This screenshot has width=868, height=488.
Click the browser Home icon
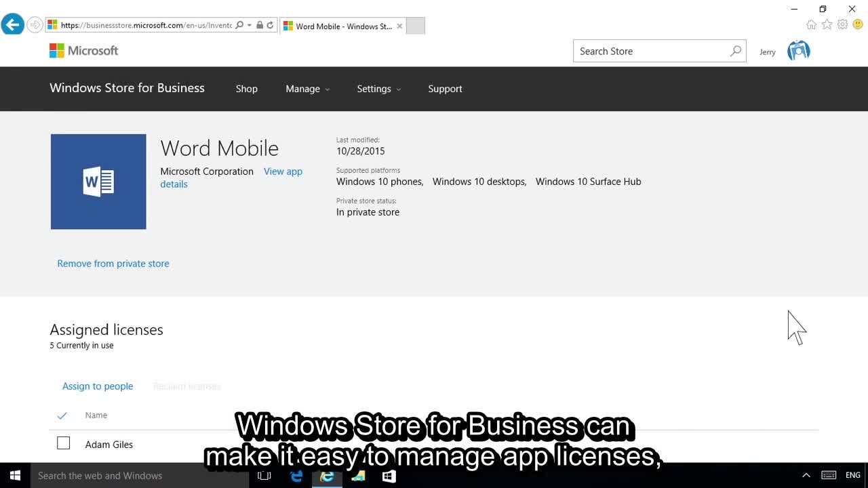coord(811,24)
